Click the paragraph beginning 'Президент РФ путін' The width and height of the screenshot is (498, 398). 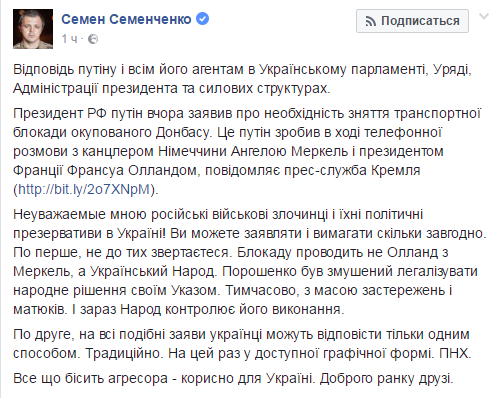coord(247,151)
